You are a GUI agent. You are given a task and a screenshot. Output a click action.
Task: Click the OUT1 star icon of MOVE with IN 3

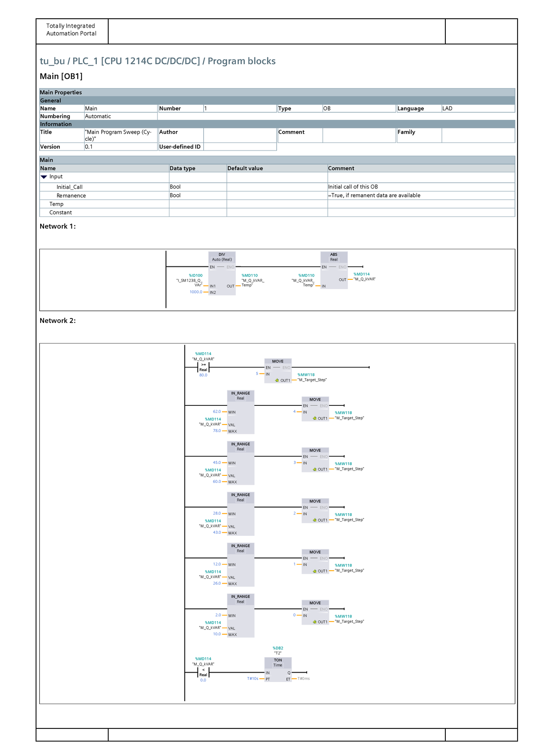pyautogui.click(x=314, y=469)
